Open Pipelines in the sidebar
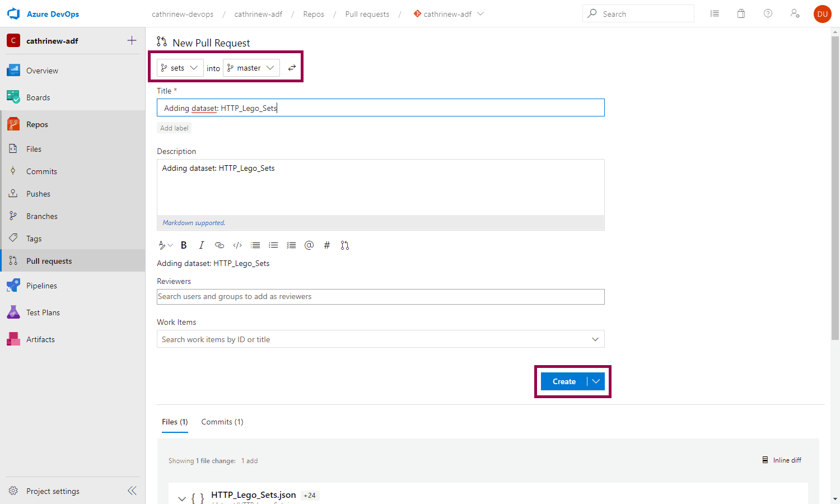Image resolution: width=840 pixels, height=504 pixels. (x=41, y=286)
